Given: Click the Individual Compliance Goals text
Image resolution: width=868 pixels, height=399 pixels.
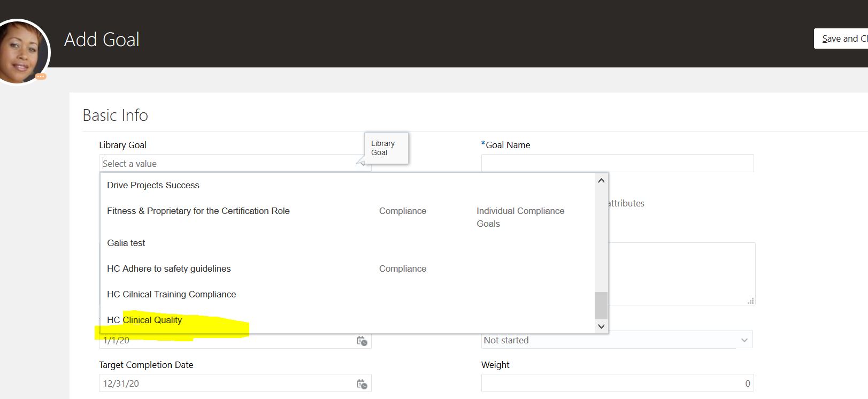Looking at the screenshot, I should pos(520,217).
